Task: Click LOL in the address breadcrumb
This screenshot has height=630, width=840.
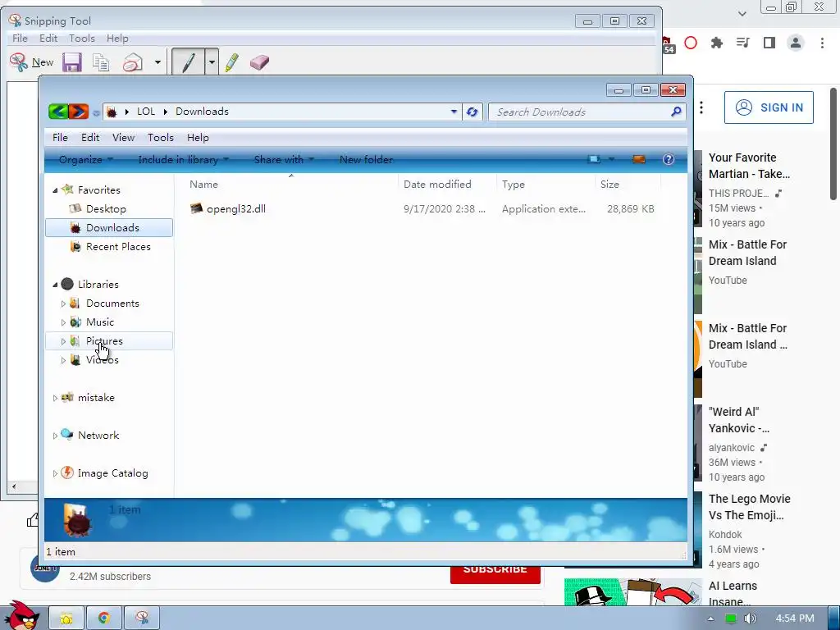Action: [146, 112]
